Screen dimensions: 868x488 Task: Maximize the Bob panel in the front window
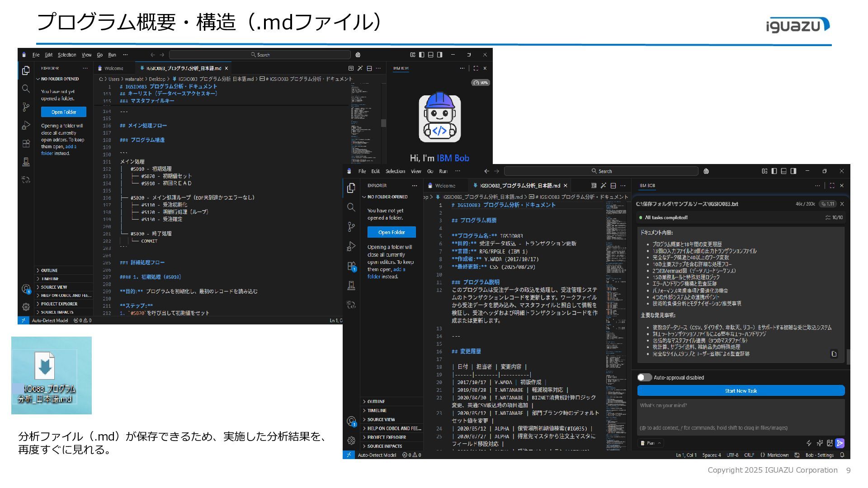[x=832, y=186]
